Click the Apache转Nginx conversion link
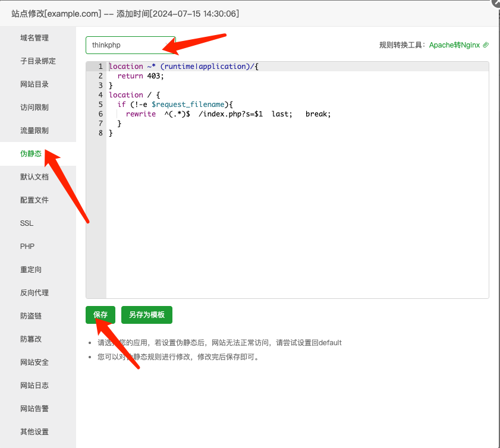500x448 pixels. (x=454, y=45)
